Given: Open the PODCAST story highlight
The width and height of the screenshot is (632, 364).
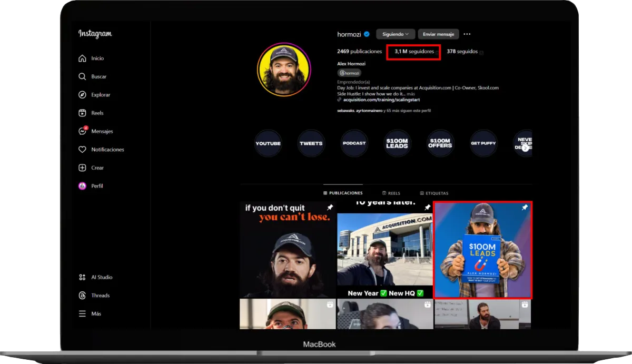Looking at the screenshot, I should [354, 143].
